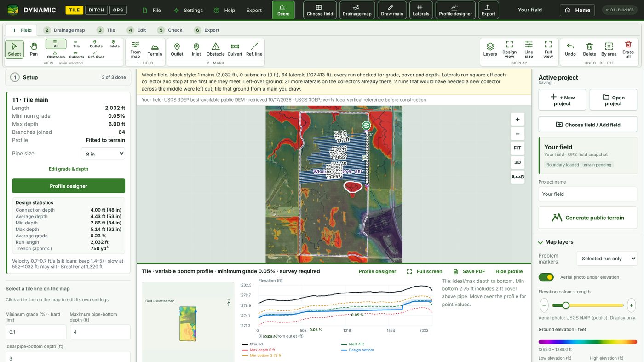Increase elevation colour strength plus button
The width and height of the screenshot is (644, 362).
tap(632, 305)
